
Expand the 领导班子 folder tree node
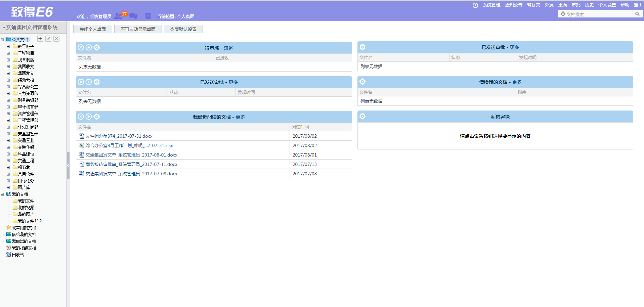click(x=8, y=46)
